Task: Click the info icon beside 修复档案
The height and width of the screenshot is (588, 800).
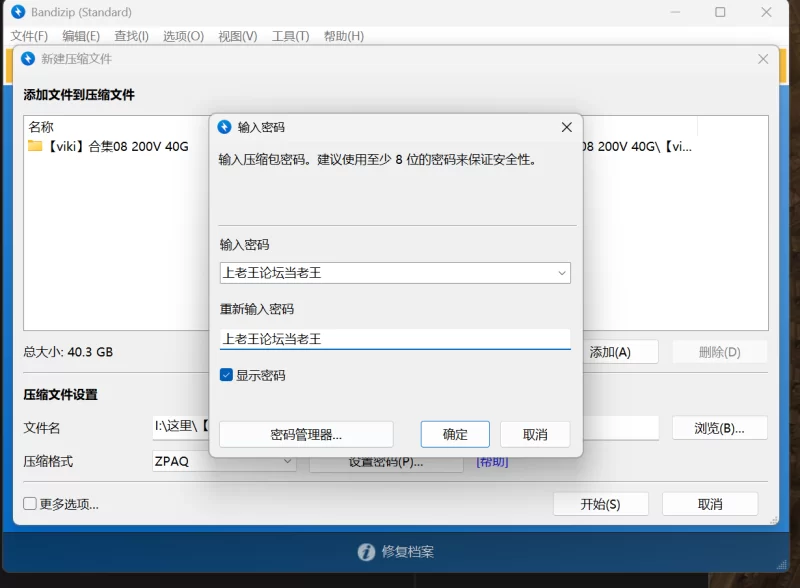Action: [366, 552]
